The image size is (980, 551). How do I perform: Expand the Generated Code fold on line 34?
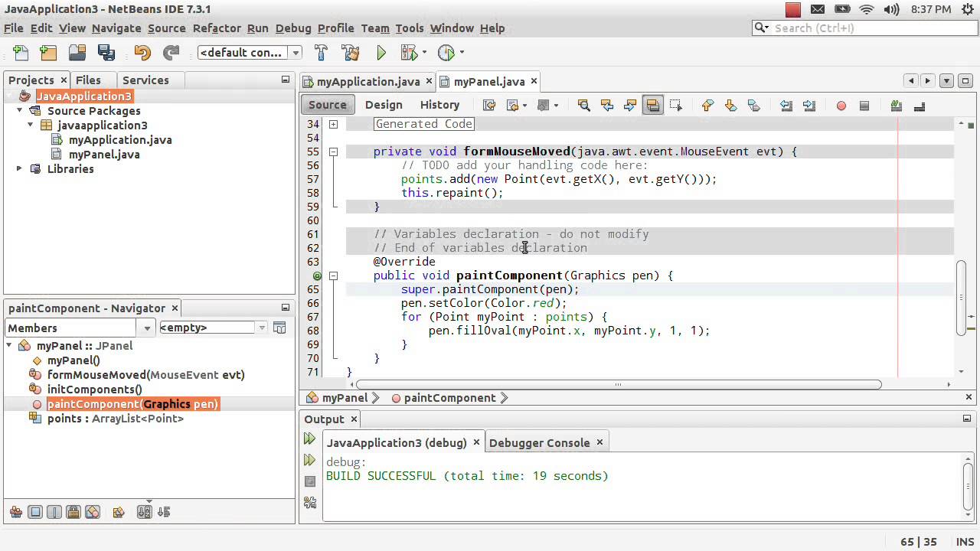[333, 124]
